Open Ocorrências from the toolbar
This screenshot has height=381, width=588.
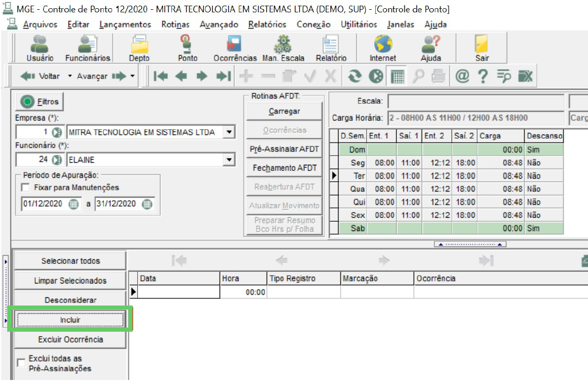[x=235, y=48]
